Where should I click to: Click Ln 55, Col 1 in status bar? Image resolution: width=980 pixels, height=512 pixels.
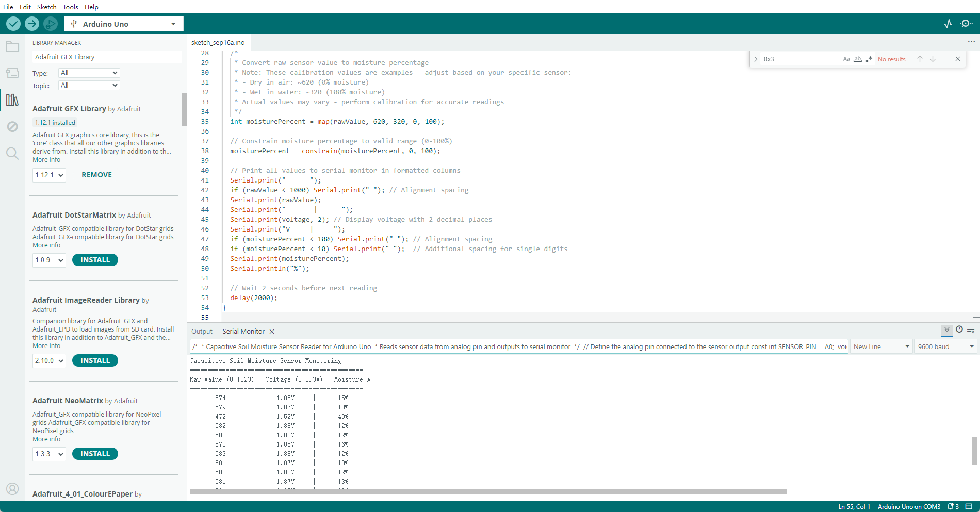coord(854,506)
